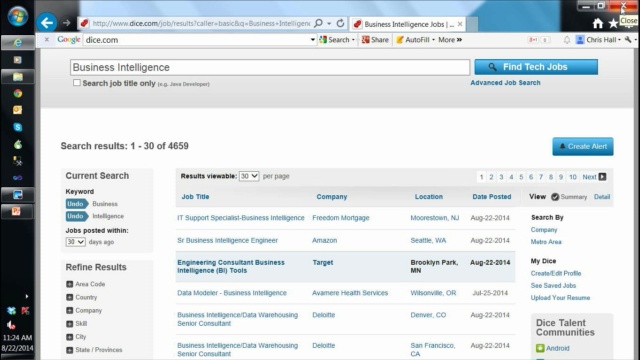The height and width of the screenshot is (360, 640).
Task: Click Freedom Mortgage company link
Action: (x=341, y=218)
